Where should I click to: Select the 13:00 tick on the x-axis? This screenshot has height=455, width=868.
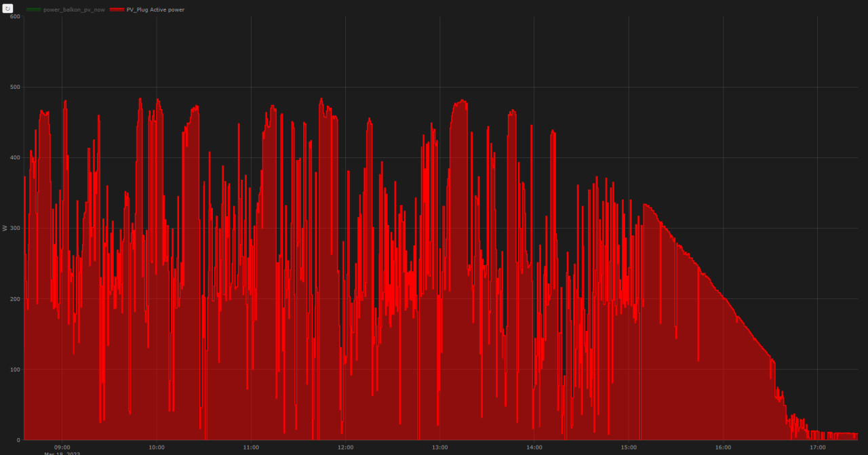(439, 448)
